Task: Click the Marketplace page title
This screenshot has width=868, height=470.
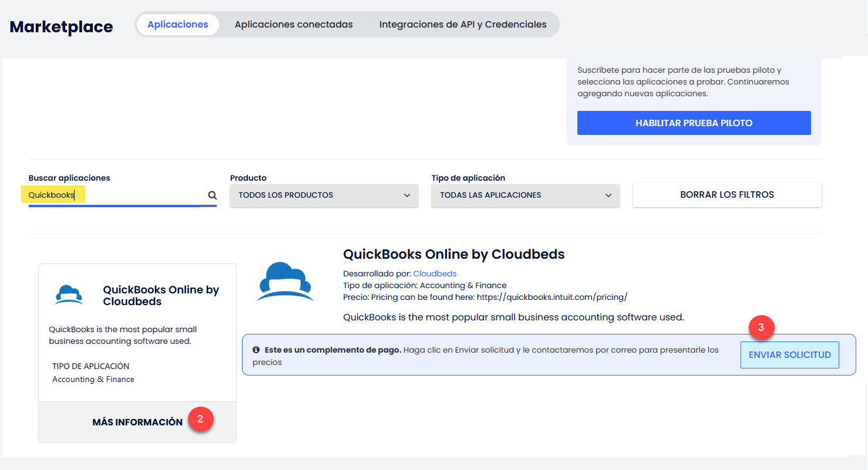Action: [x=62, y=26]
